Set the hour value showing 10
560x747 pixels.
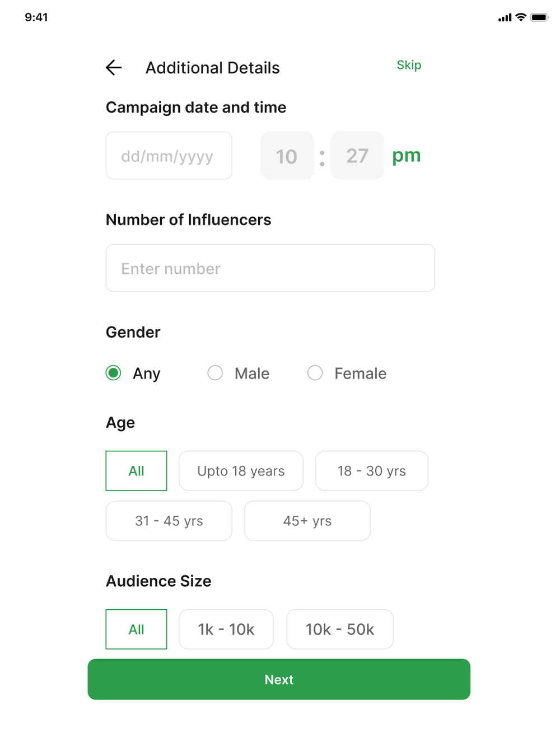pos(287,156)
